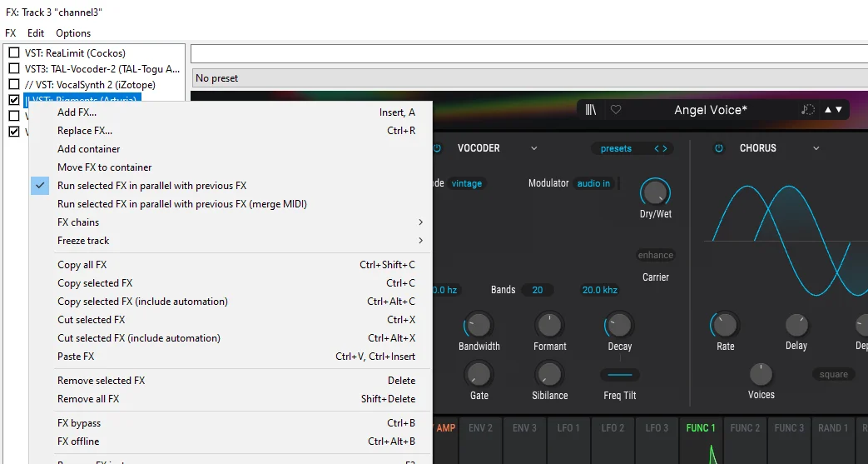Image resolution: width=868 pixels, height=464 pixels.
Task: Go to previous preset with up arrow
Action: click(828, 110)
